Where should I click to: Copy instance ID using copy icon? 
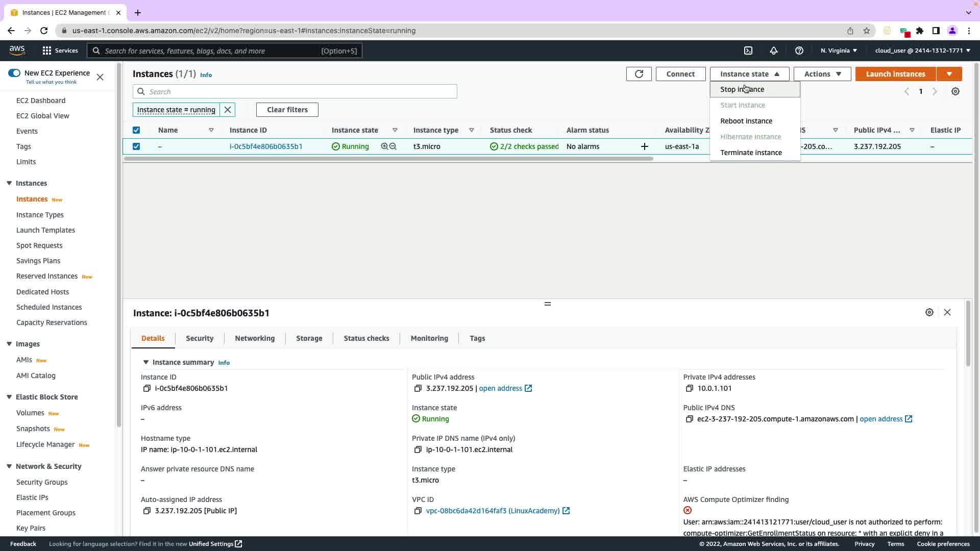[147, 389]
